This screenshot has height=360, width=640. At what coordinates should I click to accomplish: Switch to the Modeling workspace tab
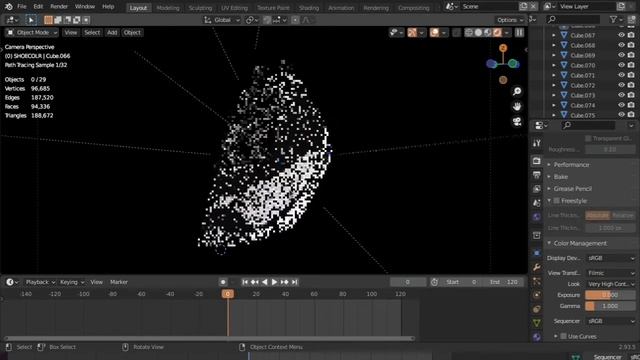coord(168,8)
